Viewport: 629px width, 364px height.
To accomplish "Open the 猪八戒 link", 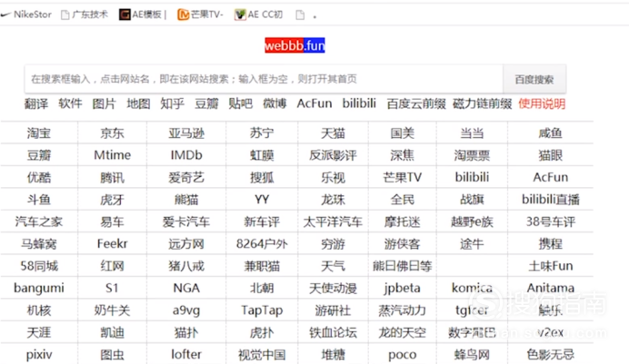I will pyautogui.click(x=186, y=266).
